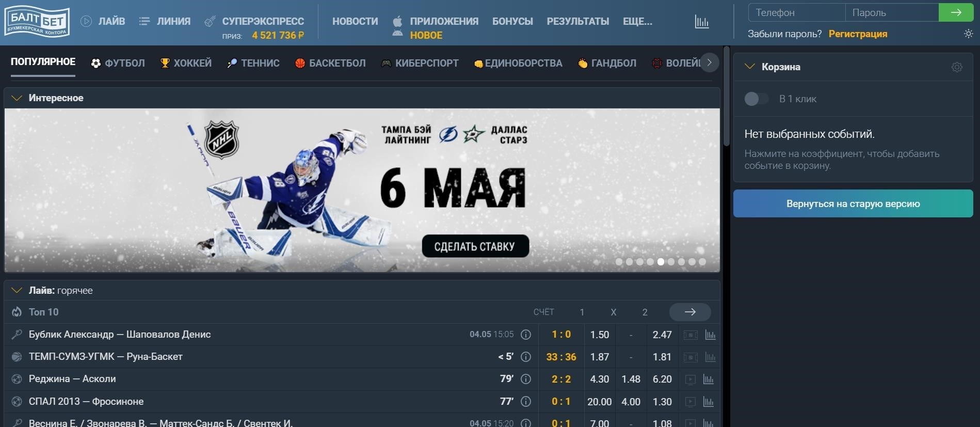The width and height of the screenshot is (980, 427).
Task: Bet on odds 2.47 for Шаповалов Денис
Action: tap(662, 335)
